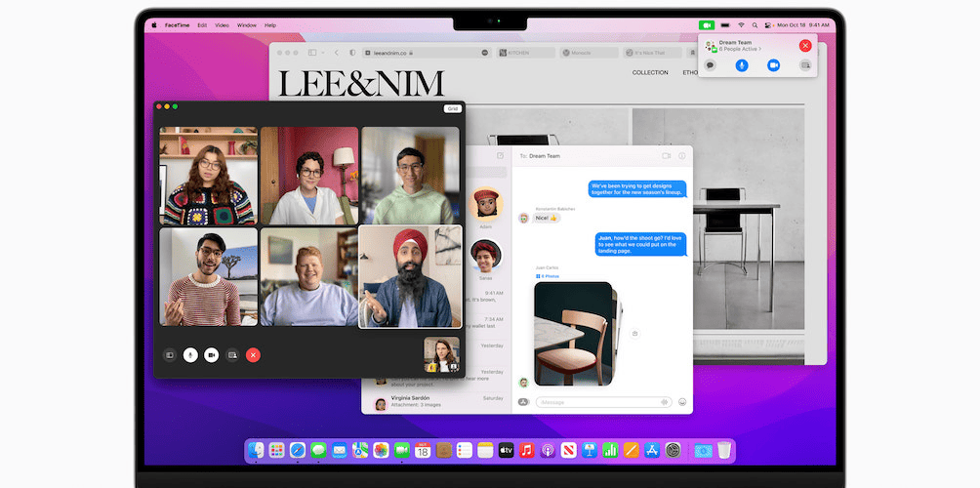Switch FaceTime layout using Grid button
980x488 pixels.
click(x=452, y=109)
